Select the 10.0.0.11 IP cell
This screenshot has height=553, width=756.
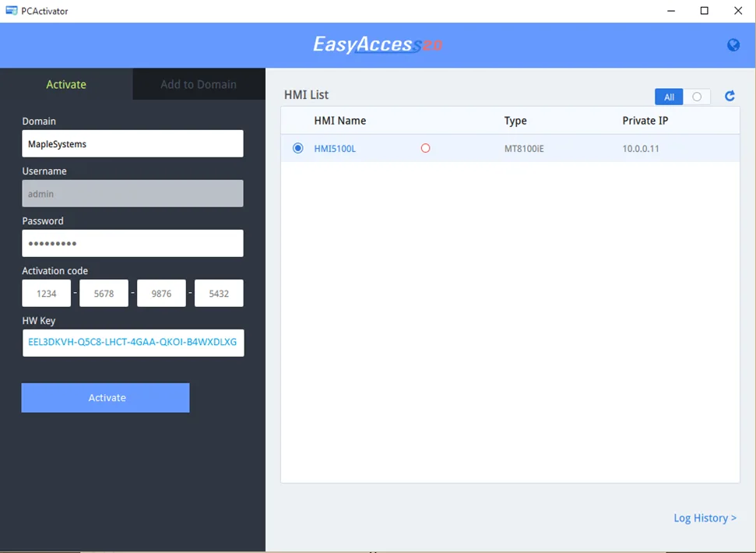(x=641, y=149)
